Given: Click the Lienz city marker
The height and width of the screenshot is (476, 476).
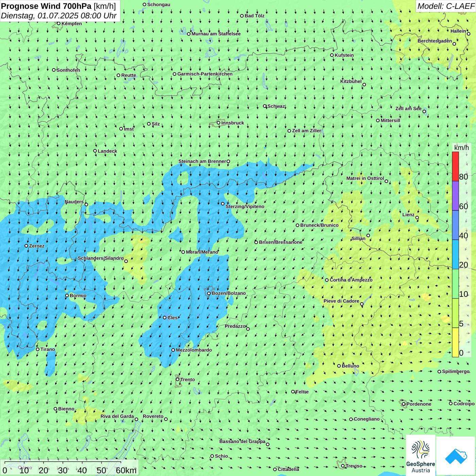Looking at the screenshot, I should tap(417, 218).
